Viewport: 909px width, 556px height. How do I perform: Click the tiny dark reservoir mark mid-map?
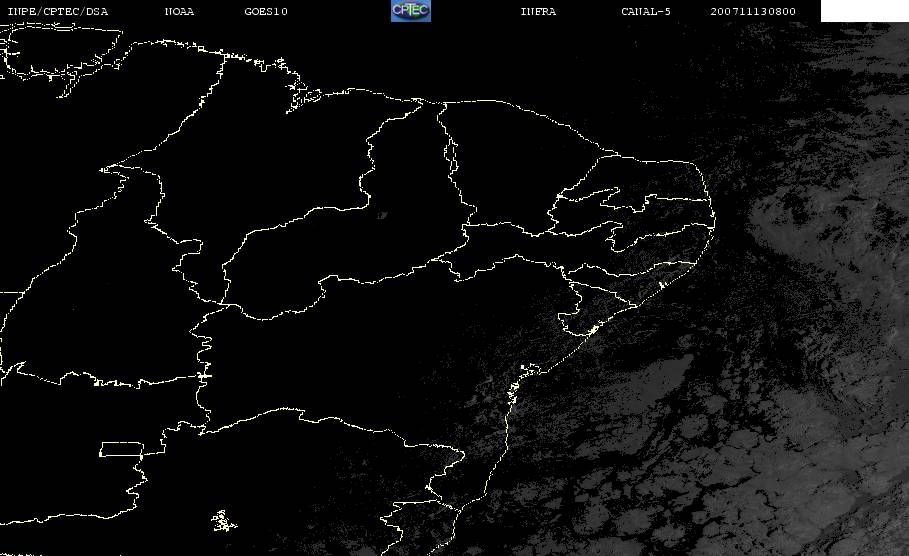tap(381, 214)
